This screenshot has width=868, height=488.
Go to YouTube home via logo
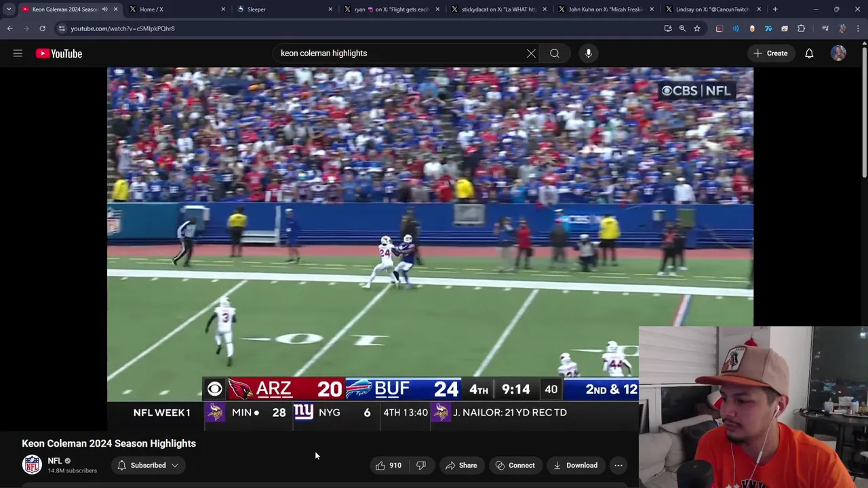click(59, 54)
